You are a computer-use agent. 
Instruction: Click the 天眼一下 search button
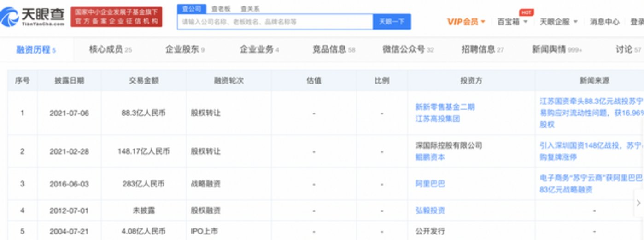pyautogui.click(x=392, y=22)
